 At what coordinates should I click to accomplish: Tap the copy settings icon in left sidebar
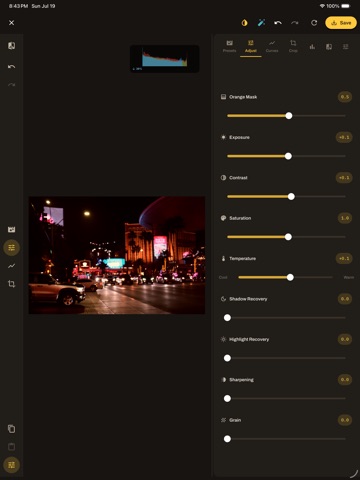(x=11, y=429)
